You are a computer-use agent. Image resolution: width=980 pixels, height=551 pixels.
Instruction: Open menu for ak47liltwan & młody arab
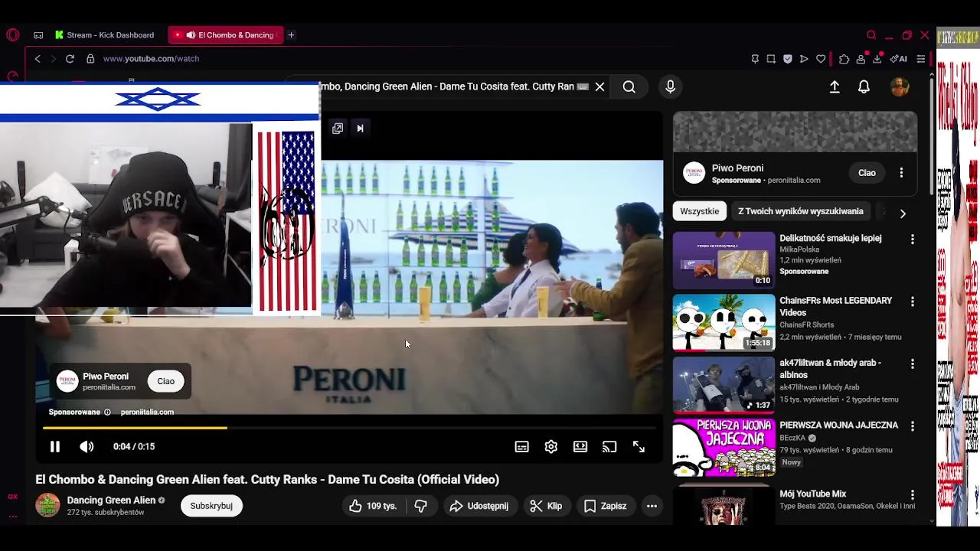[x=912, y=364]
